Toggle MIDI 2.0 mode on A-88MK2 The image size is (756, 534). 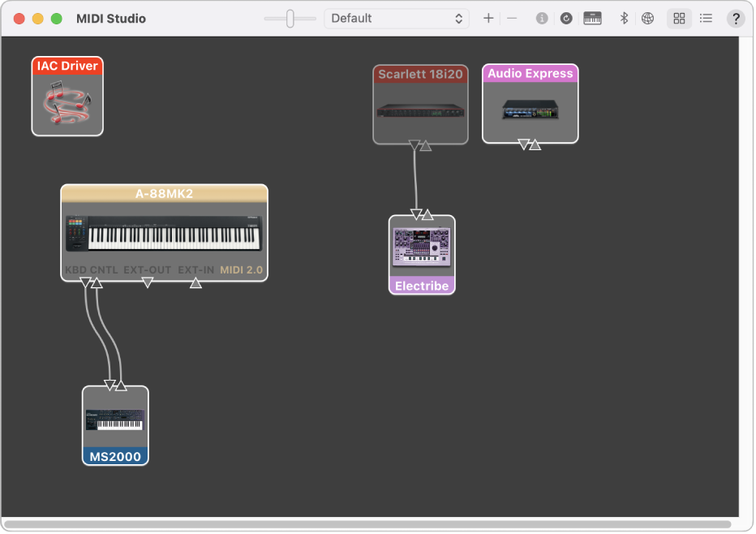click(241, 270)
